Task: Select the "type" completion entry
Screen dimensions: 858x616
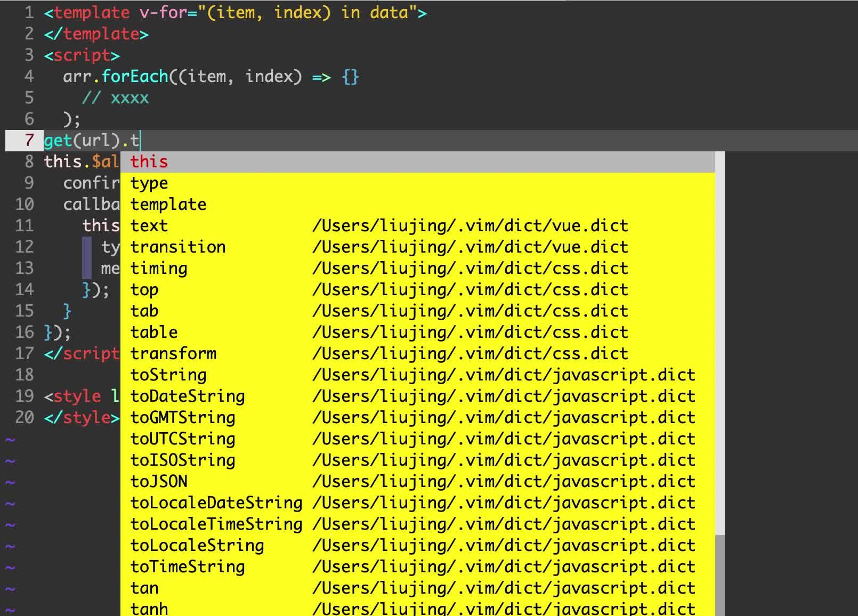Action: coord(149,183)
